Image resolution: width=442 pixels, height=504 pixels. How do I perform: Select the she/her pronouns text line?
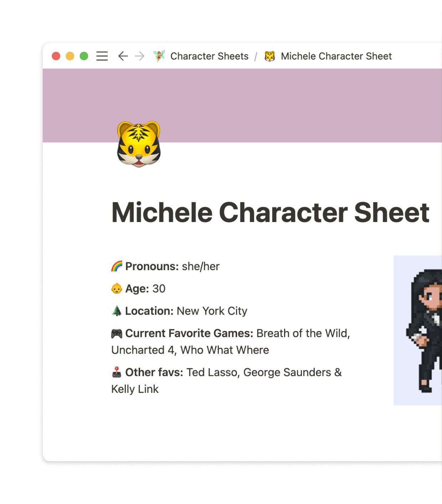201,266
